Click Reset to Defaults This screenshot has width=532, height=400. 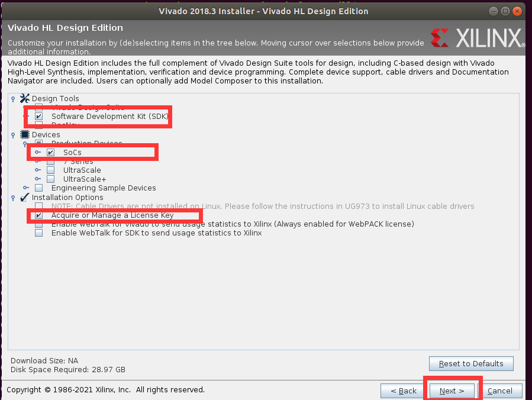(x=471, y=364)
